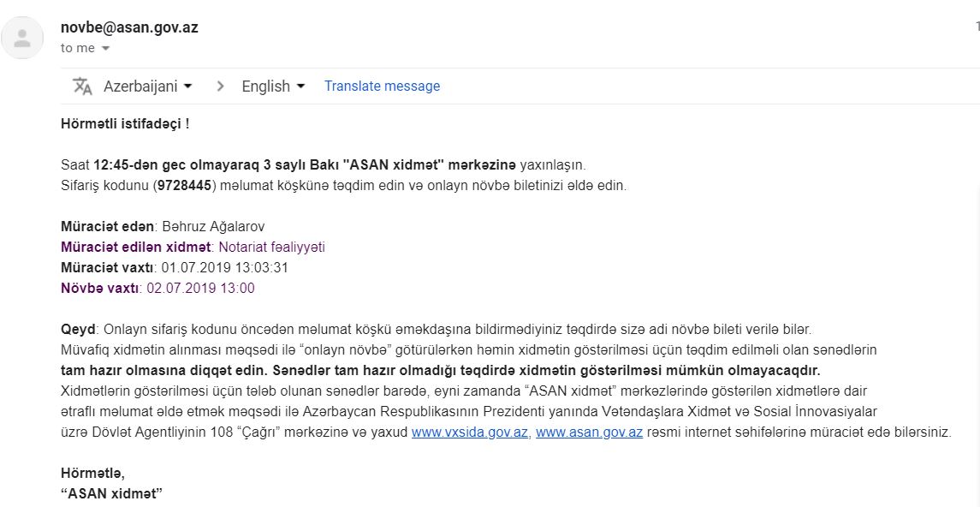
Task: Click the "ASAN xidmət" signature line
Action: (x=112, y=493)
